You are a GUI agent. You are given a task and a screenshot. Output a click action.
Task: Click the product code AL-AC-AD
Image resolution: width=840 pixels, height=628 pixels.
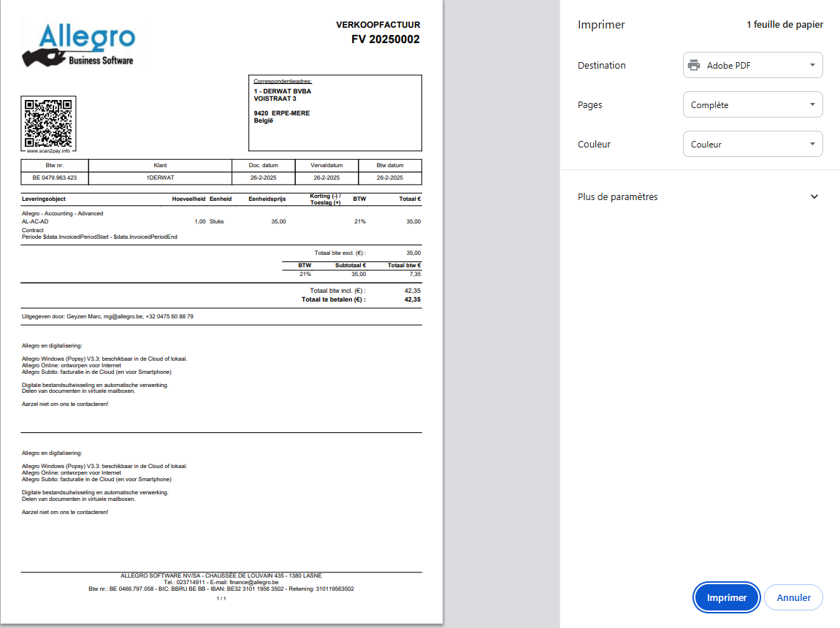35,222
